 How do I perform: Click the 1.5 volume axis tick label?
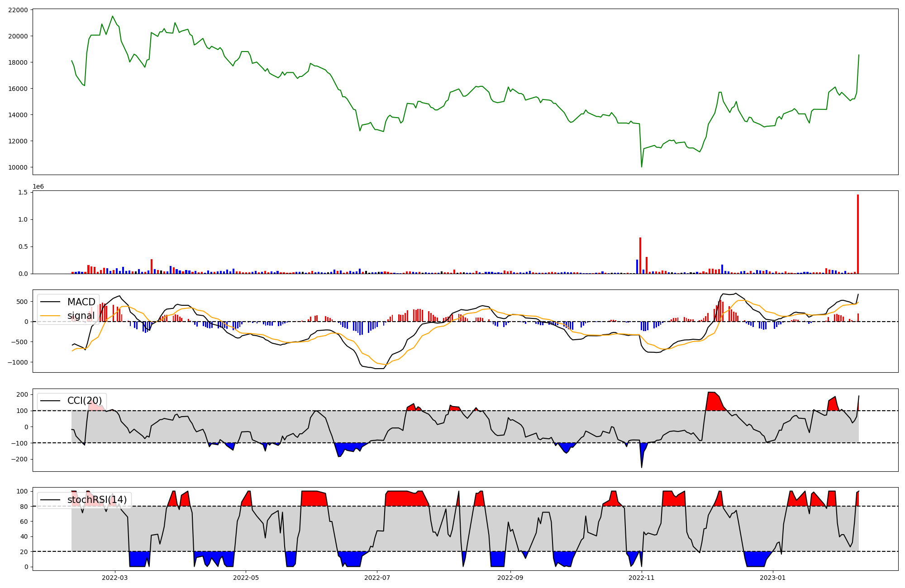23,192
